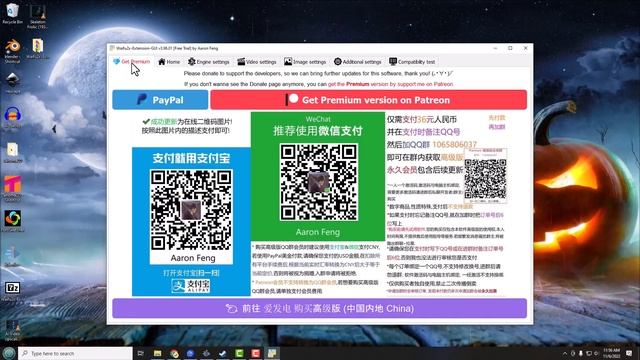This screenshot has width=640, height=360.
Task: Click the red C taskbar icon
Action: click(256, 353)
